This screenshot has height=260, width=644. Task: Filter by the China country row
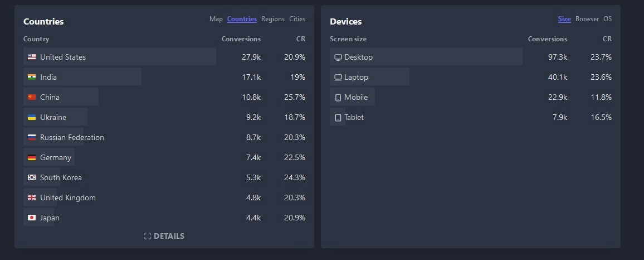tap(164, 97)
